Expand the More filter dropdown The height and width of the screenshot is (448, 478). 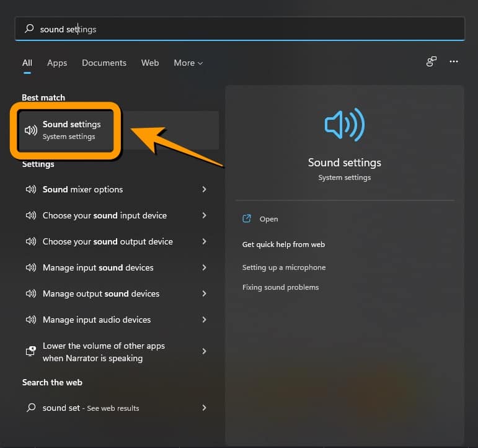click(188, 63)
